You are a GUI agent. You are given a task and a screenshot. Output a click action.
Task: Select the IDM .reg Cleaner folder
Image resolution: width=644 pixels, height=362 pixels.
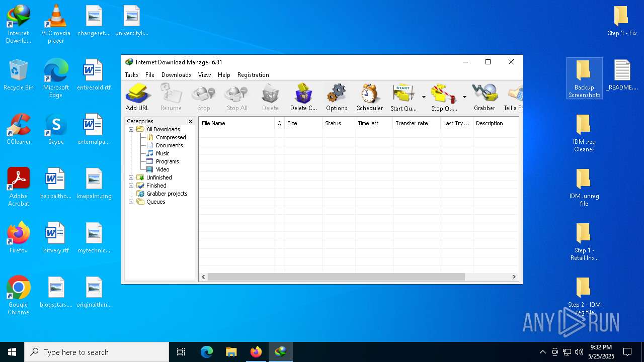click(584, 133)
